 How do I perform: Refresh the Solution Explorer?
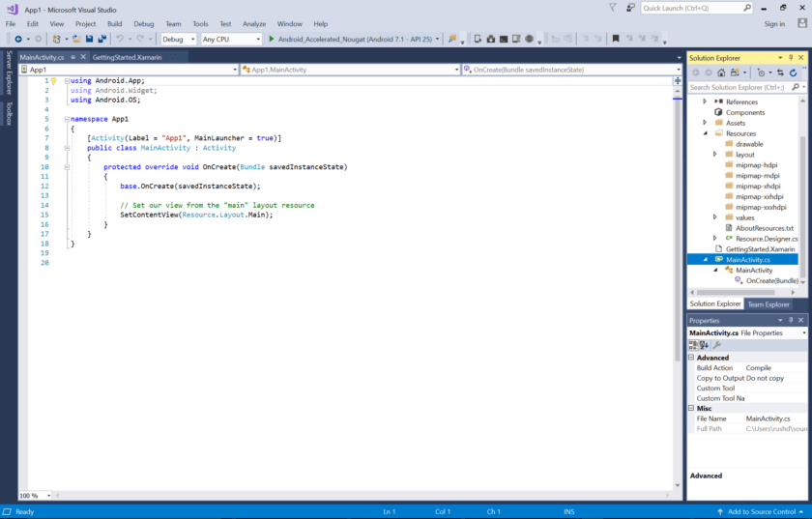point(793,72)
